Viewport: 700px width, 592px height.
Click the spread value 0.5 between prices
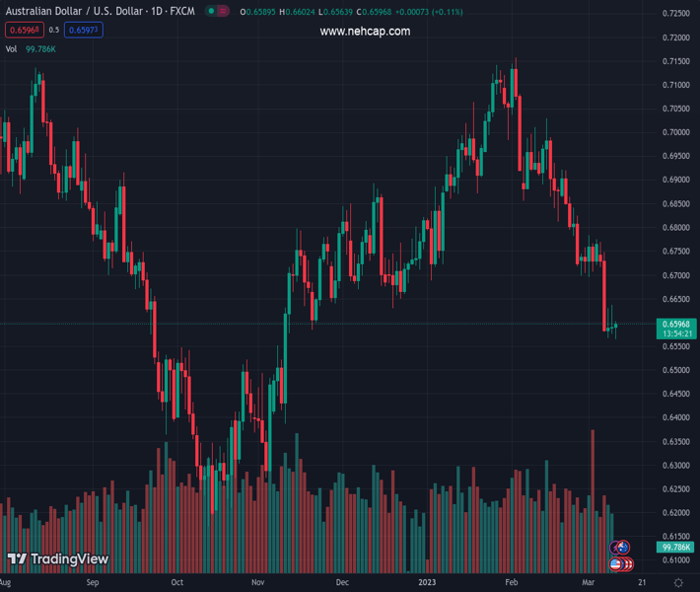click(x=54, y=30)
